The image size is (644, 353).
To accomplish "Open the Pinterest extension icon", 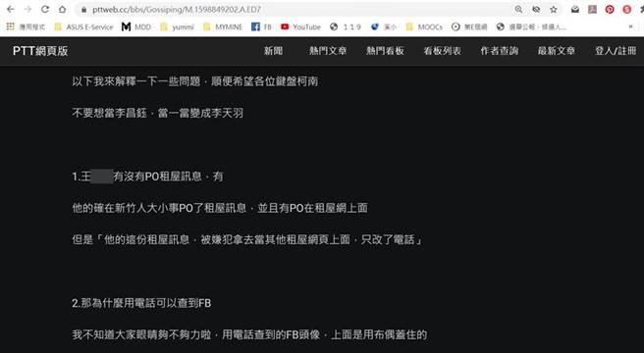I will pyautogui.click(x=610, y=9).
